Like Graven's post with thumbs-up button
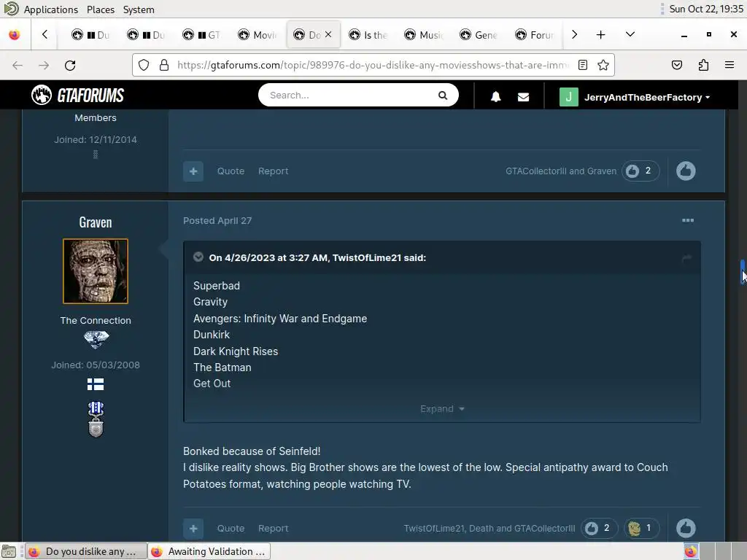 pyautogui.click(x=686, y=528)
